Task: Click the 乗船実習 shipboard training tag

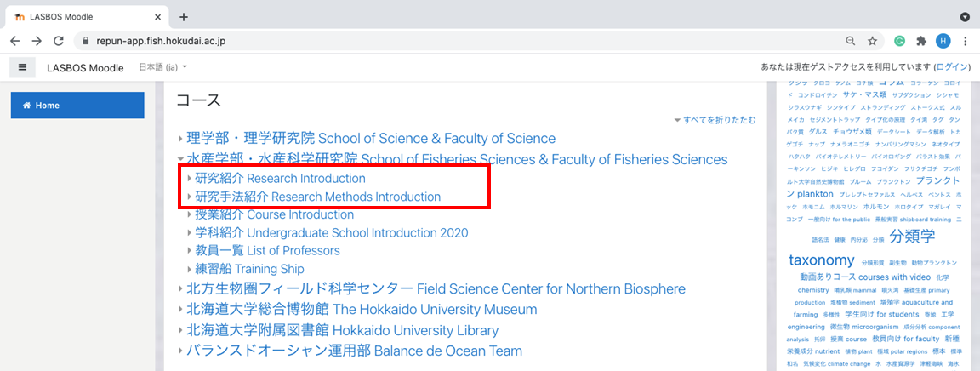Action: coord(914,220)
